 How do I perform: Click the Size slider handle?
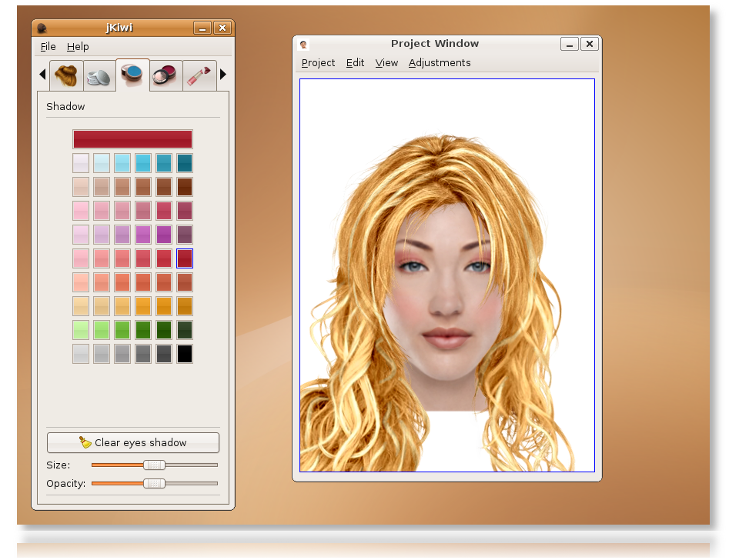[x=154, y=465]
